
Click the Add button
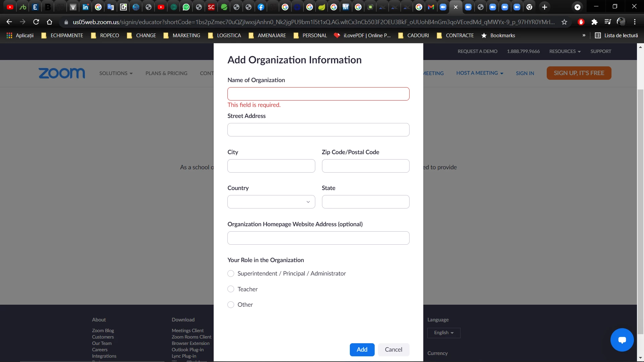pyautogui.click(x=362, y=350)
